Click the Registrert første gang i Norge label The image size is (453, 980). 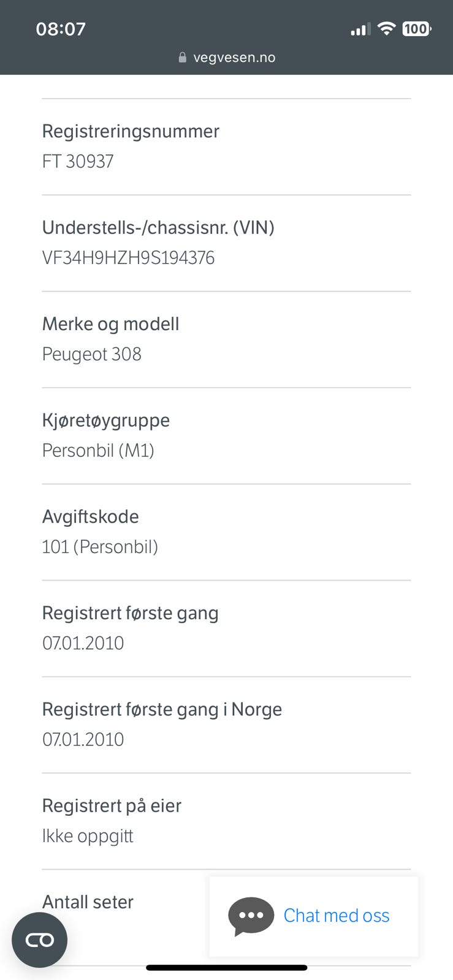point(162,709)
